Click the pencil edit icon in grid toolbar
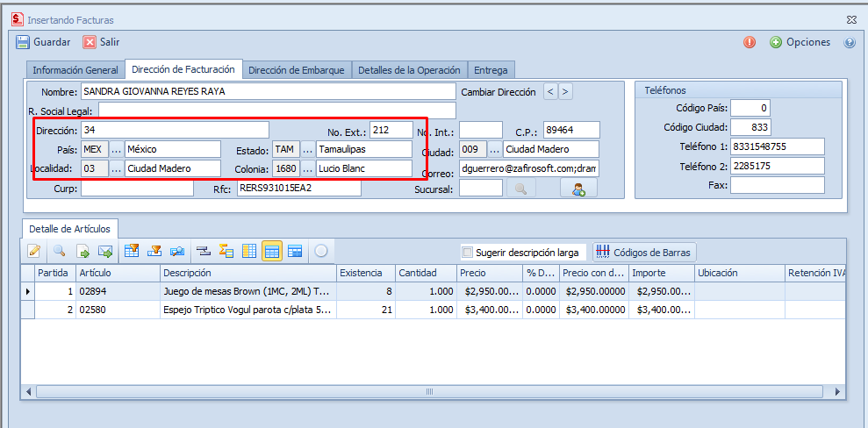Image resolution: width=868 pixels, height=428 pixels. click(x=34, y=251)
